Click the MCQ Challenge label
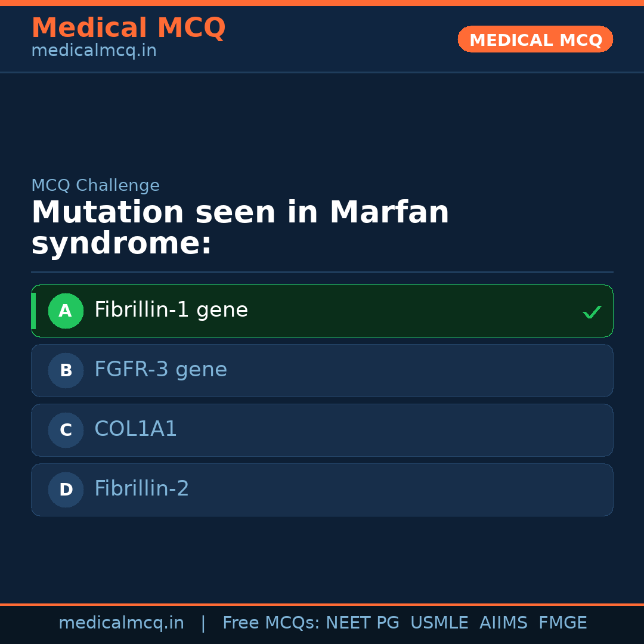644x644 pixels. point(95,186)
